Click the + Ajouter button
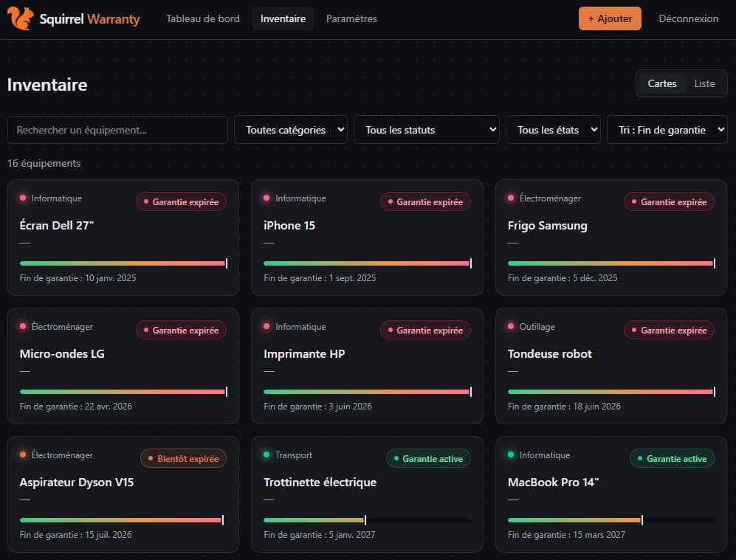Image resolution: width=736 pixels, height=560 pixels. [x=610, y=18]
